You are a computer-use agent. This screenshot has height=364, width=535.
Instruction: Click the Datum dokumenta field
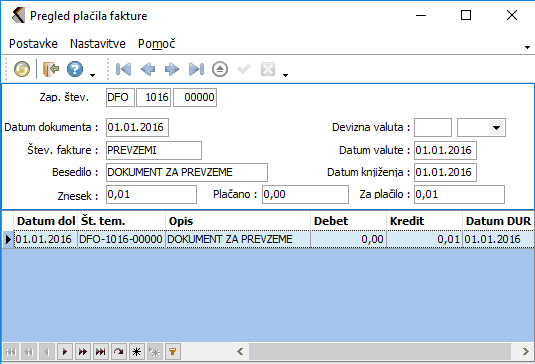point(137,127)
